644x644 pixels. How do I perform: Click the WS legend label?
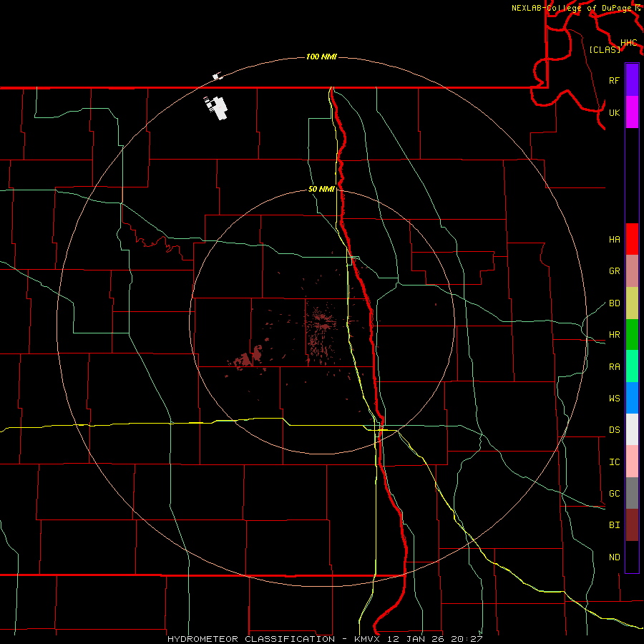point(614,399)
